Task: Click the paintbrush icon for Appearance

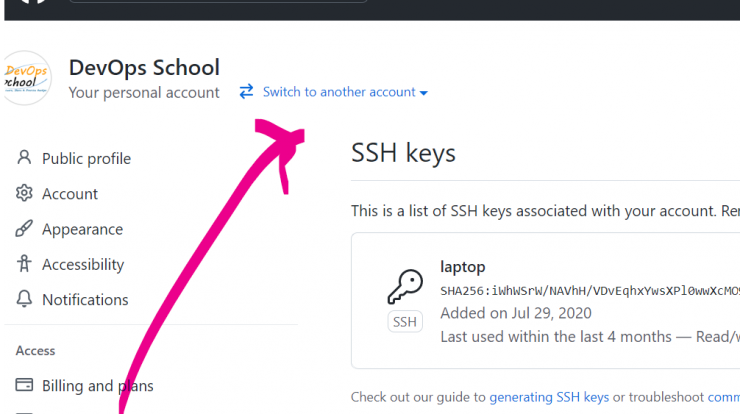Action: pos(24,228)
